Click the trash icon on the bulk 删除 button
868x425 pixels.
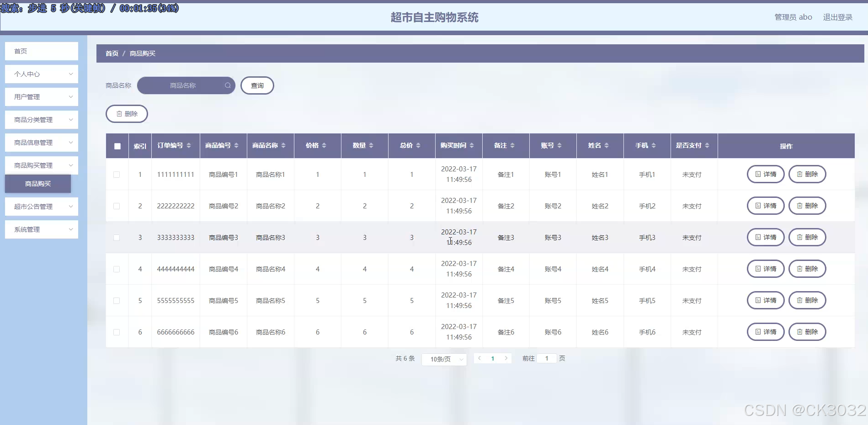(119, 113)
